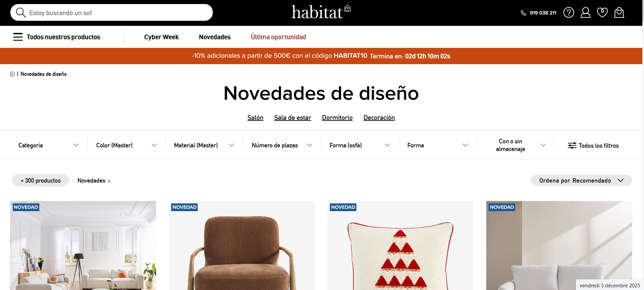
Task: Click the search magnifier icon
Action: click(21, 13)
